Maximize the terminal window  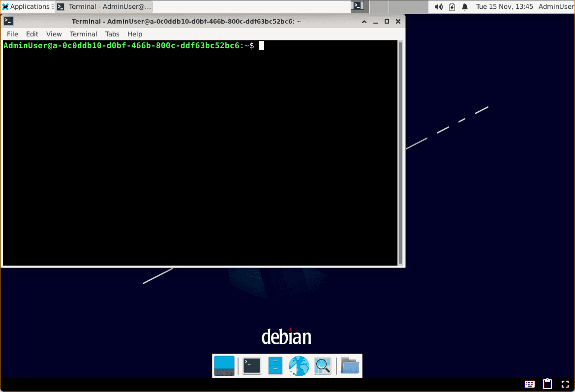pos(387,22)
